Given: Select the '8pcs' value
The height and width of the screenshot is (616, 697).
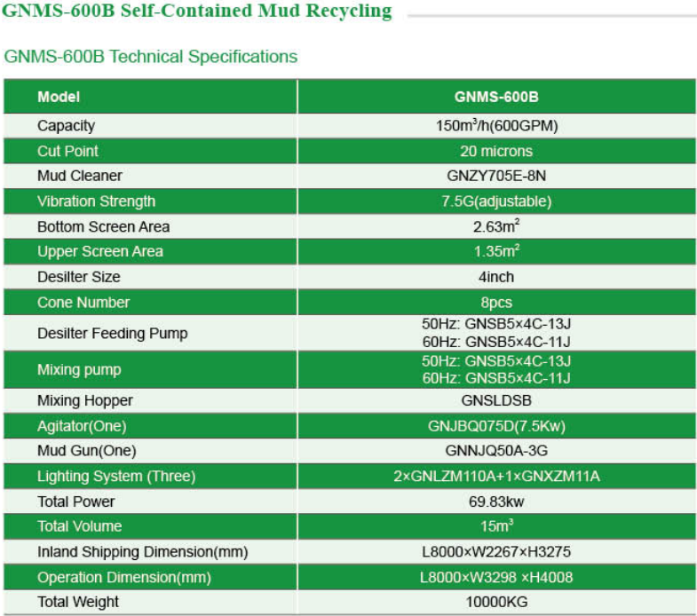Looking at the screenshot, I should tap(496, 303).
